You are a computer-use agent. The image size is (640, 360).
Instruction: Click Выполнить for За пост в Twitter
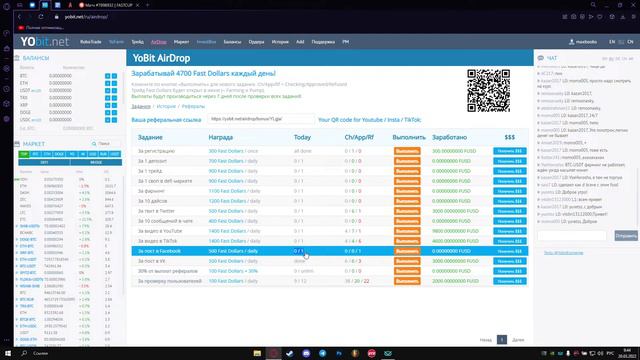(x=407, y=211)
